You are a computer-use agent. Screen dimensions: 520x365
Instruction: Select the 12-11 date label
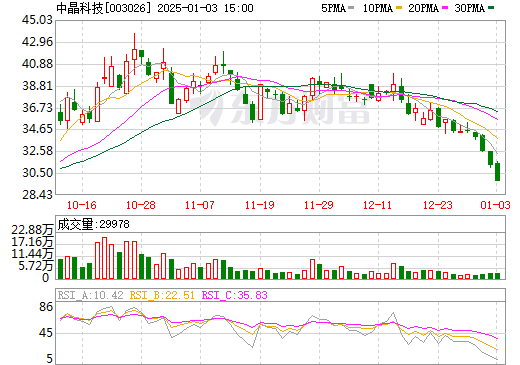377,205
